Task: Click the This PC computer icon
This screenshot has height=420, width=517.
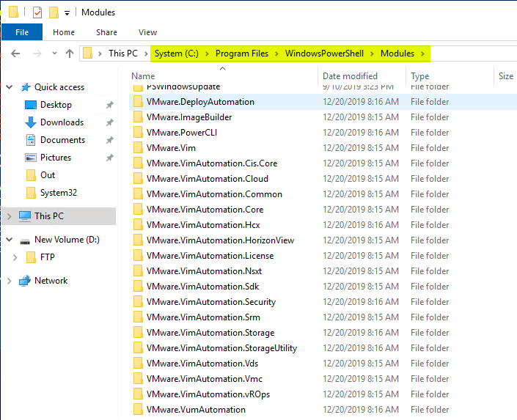Action: (x=25, y=216)
